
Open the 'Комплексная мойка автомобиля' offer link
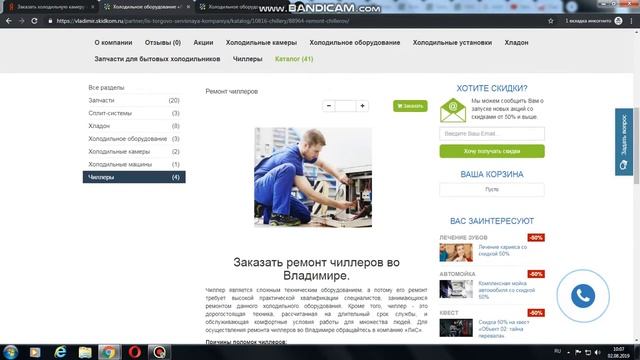[x=507, y=290]
